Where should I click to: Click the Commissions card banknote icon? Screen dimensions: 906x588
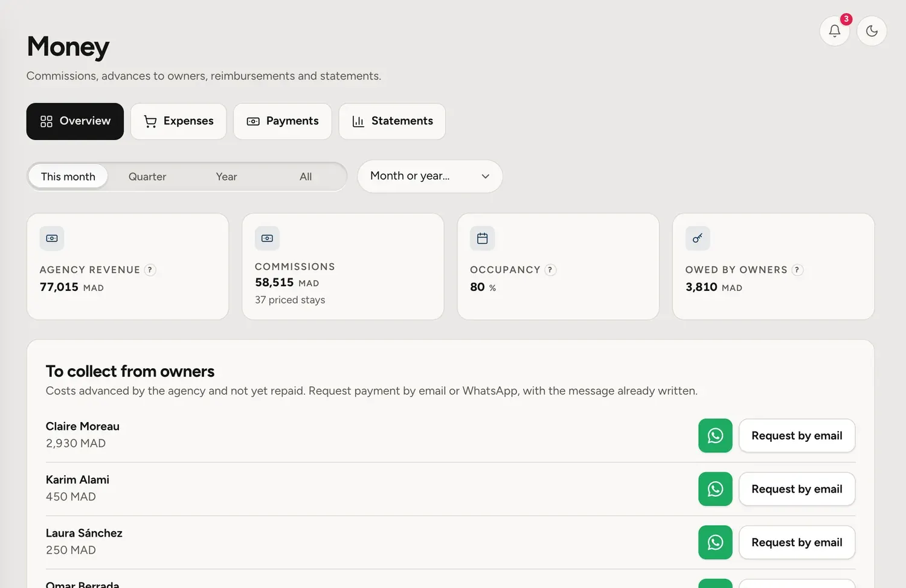point(267,238)
